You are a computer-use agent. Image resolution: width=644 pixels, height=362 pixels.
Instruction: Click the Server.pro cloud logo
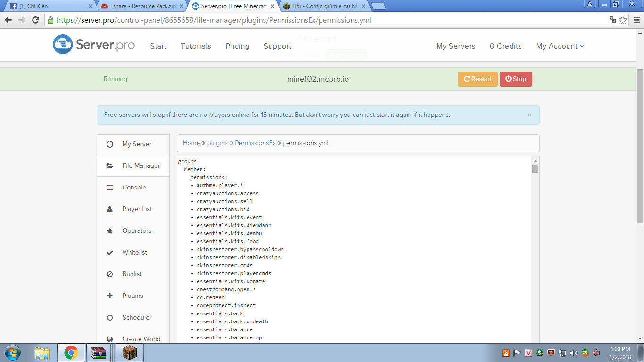tap(63, 44)
